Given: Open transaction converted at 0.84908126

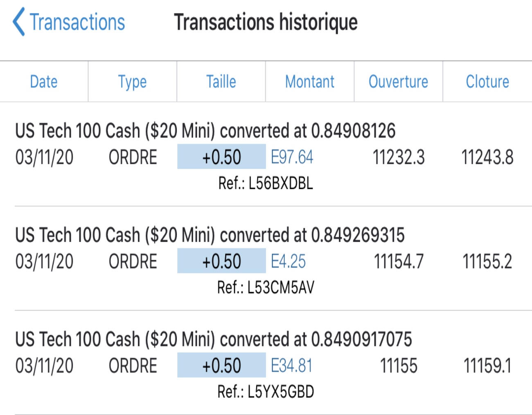Looking at the screenshot, I should click(x=205, y=131).
